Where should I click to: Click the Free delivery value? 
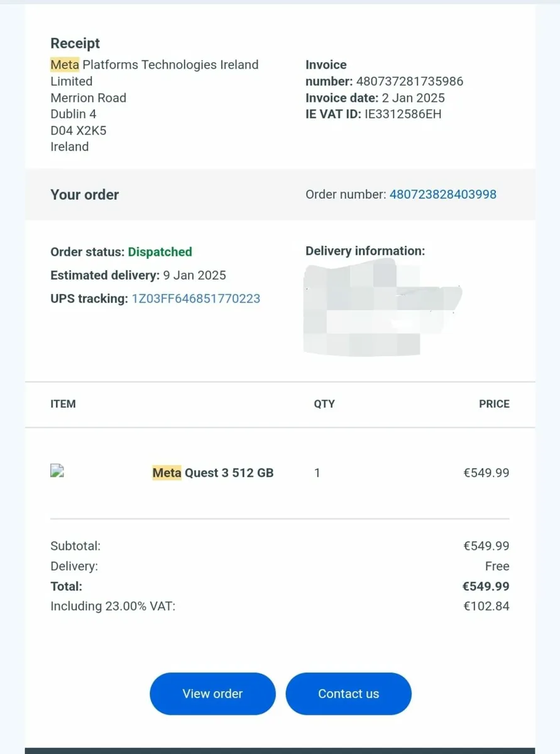(497, 566)
